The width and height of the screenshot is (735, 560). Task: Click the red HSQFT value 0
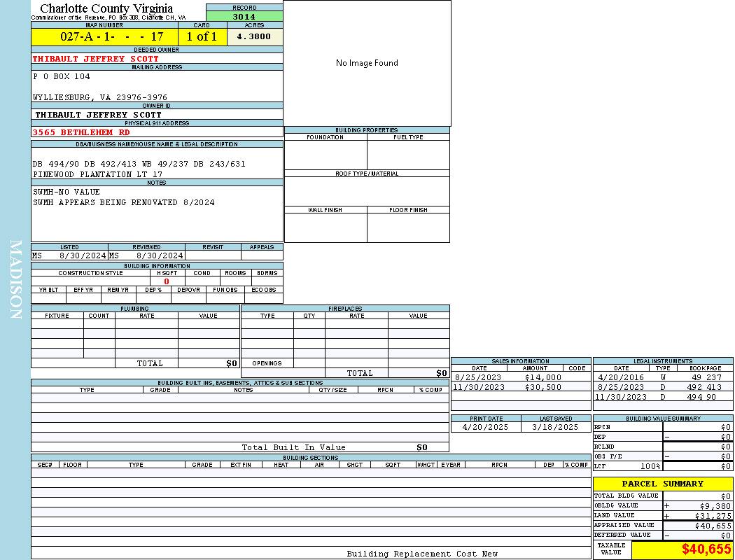(167, 281)
